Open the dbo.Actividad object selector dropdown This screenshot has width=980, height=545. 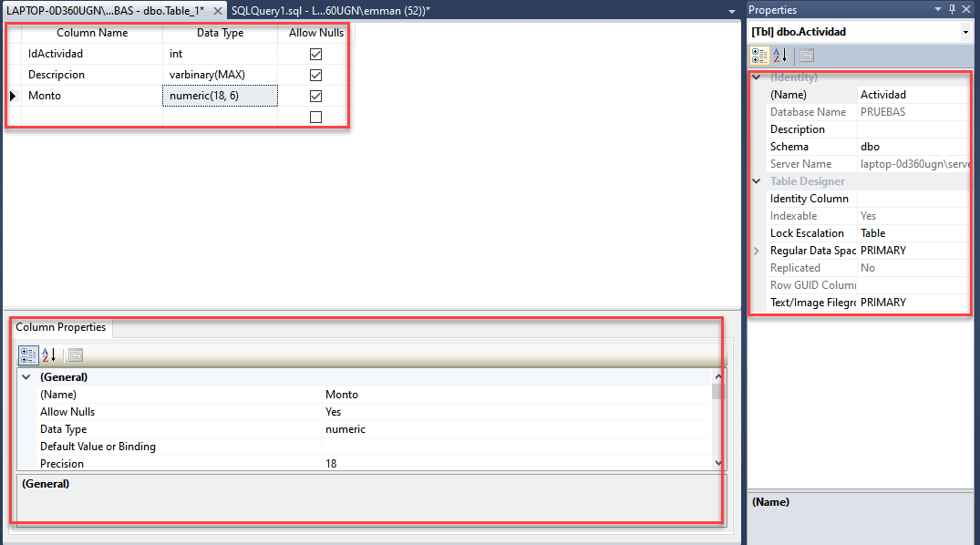coord(965,31)
